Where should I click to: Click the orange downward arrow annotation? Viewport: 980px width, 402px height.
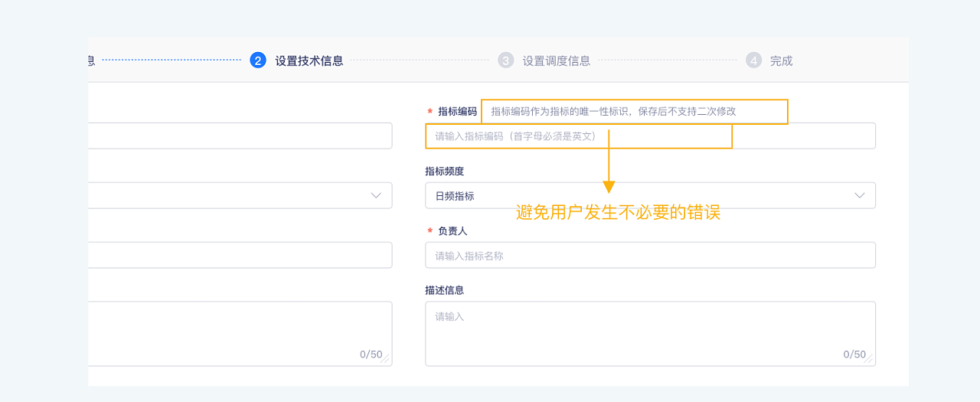[x=609, y=185]
